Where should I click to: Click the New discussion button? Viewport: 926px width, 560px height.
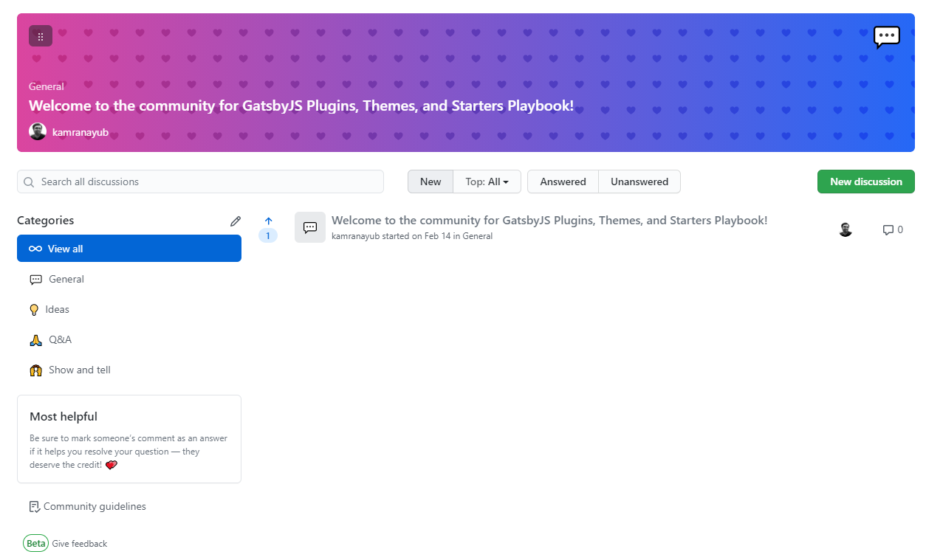coord(866,182)
